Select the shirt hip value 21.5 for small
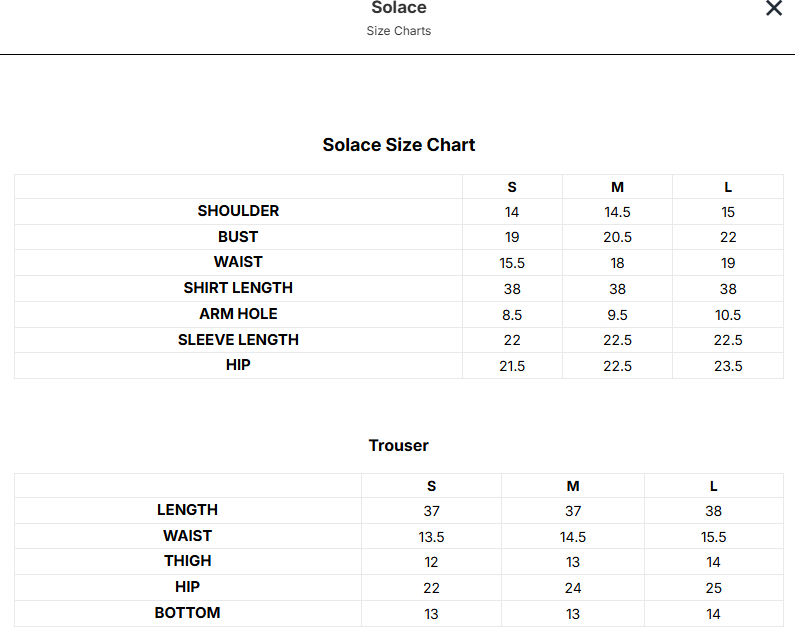The width and height of the screenshot is (795, 630). [x=512, y=366]
